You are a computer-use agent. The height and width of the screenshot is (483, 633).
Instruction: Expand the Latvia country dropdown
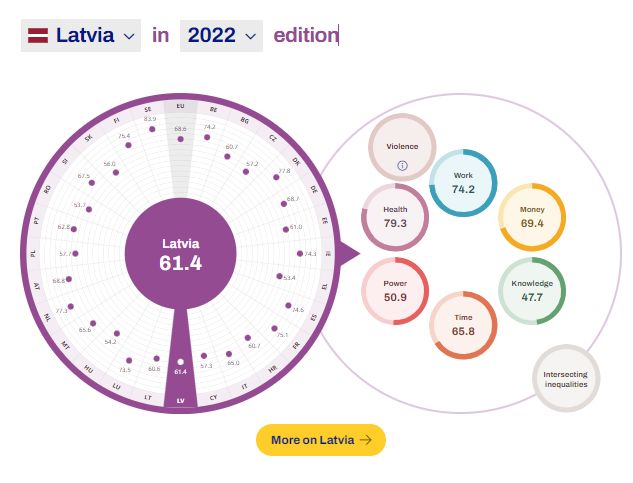click(81, 35)
